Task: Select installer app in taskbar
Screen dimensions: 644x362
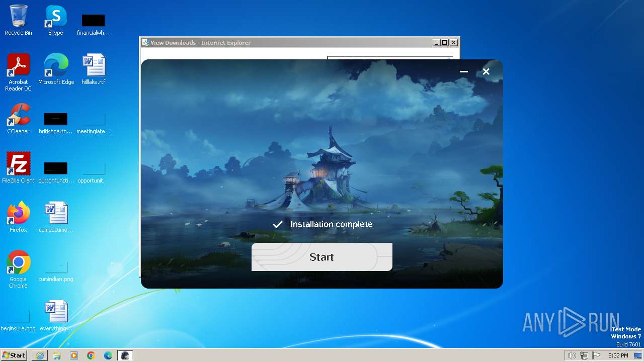Action: 125,355
